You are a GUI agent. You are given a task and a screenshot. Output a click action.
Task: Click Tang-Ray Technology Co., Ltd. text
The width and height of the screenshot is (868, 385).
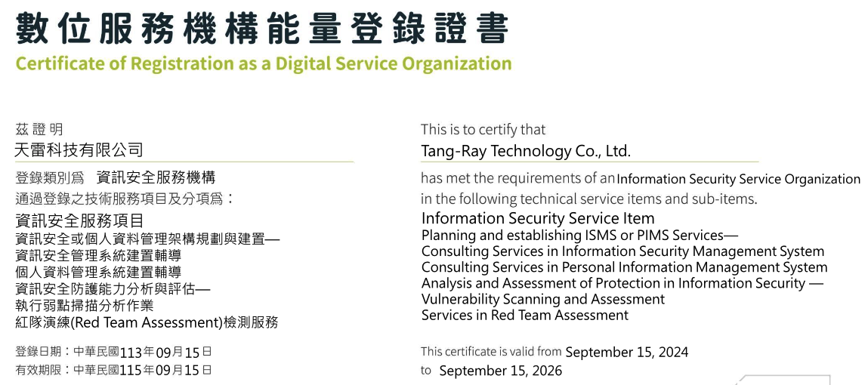(x=526, y=151)
